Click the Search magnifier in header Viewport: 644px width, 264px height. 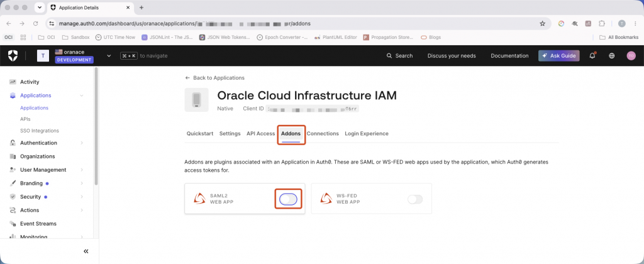tap(389, 56)
